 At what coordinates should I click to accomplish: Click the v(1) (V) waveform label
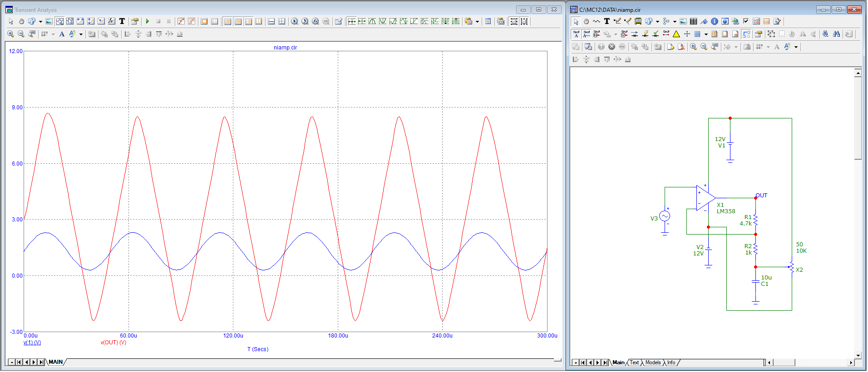click(32, 343)
